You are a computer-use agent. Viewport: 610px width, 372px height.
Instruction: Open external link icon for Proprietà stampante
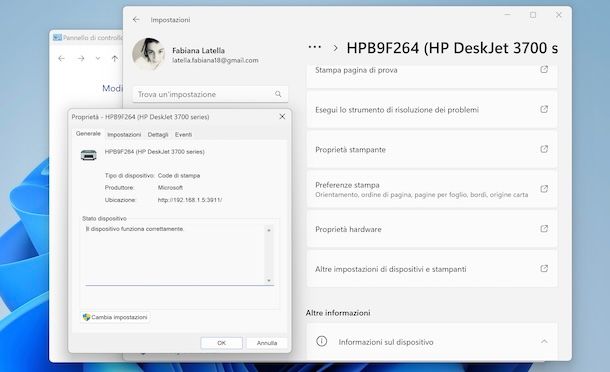coord(544,149)
